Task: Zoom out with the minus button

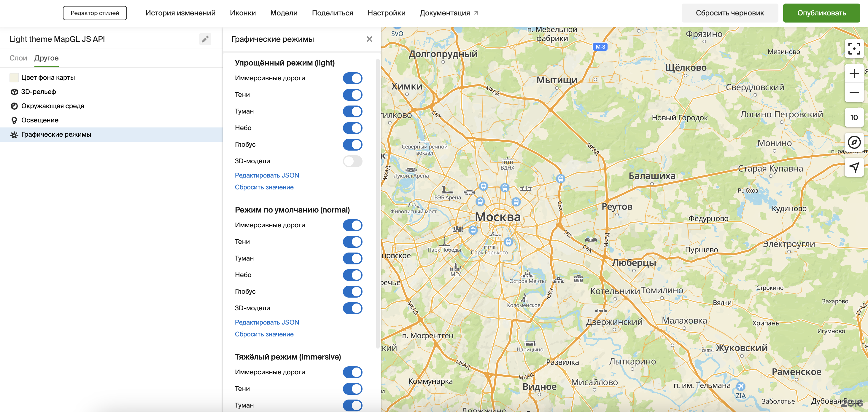Action: click(853, 92)
